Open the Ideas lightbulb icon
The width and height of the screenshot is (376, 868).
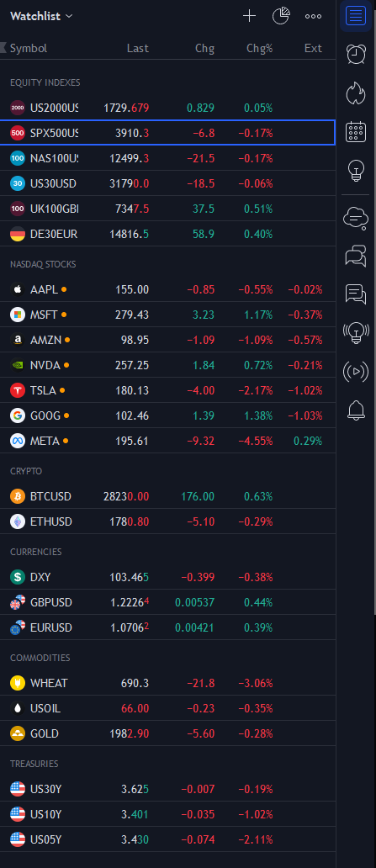356,170
